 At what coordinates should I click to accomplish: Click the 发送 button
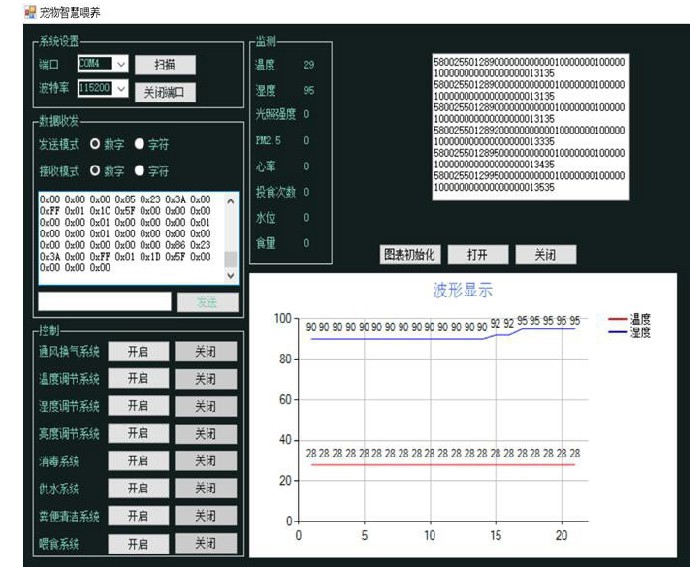208,302
